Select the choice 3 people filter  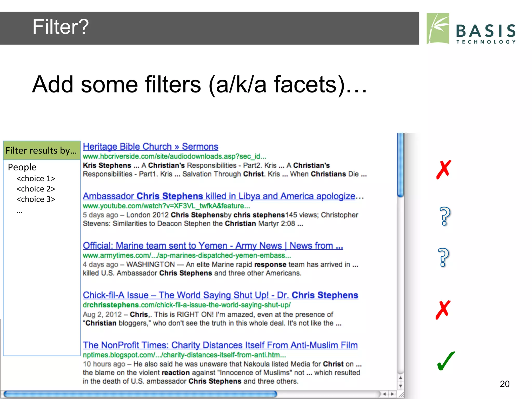point(36,199)
